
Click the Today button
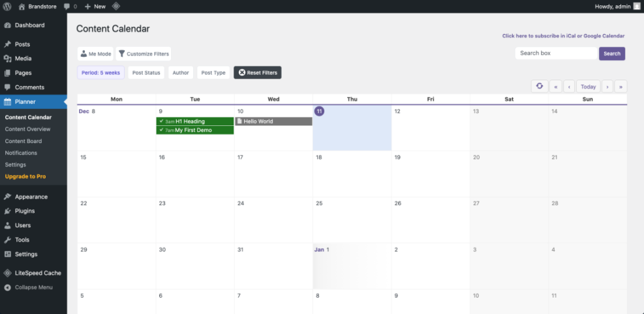coord(588,87)
